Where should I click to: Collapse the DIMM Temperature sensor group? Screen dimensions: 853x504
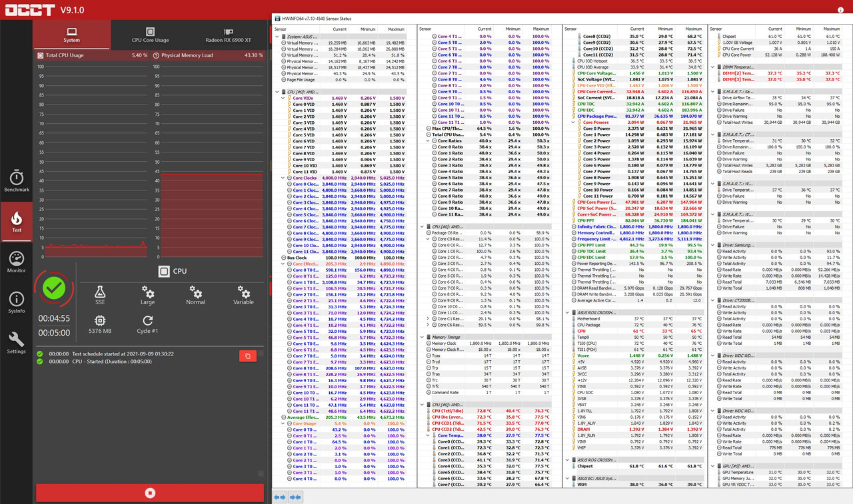click(713, 67)
